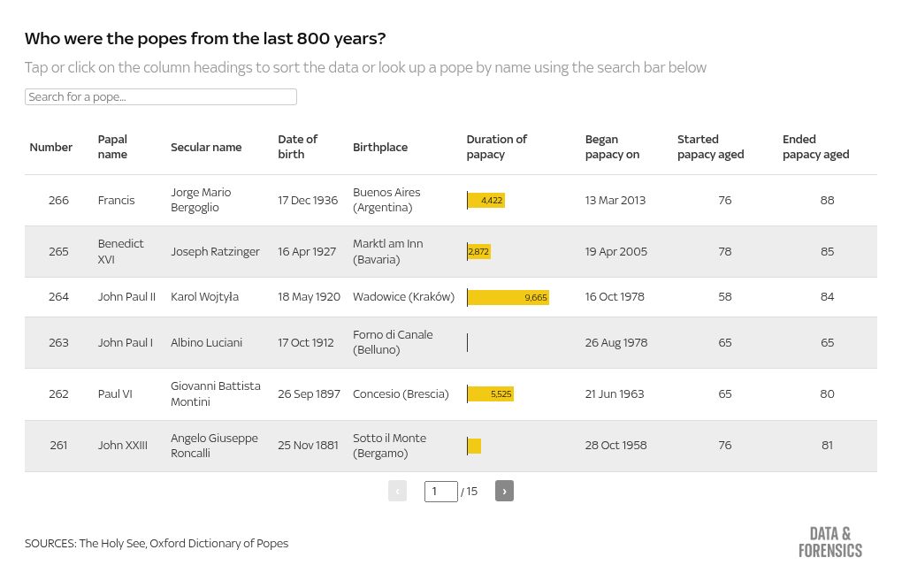Click the search bar for popes

(160, 96)
